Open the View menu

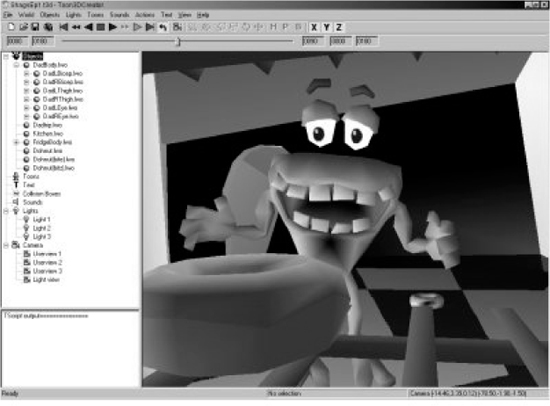pyautogui.click(x=184, y=15)
